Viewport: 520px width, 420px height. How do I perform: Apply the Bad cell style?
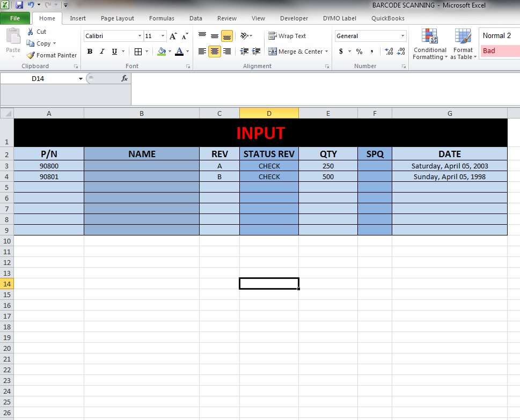500,51
